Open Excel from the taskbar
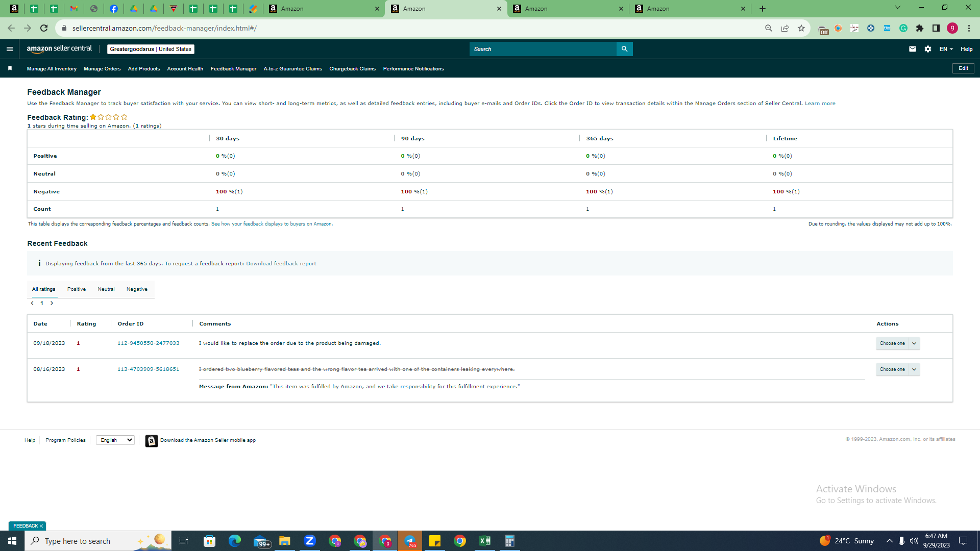980x551 pixels. (485, 541)
